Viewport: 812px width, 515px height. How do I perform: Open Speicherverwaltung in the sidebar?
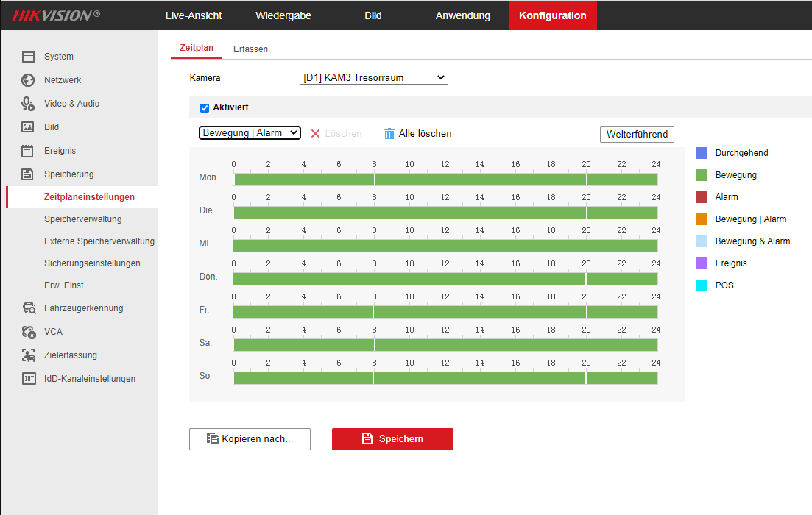click(82, 219)
